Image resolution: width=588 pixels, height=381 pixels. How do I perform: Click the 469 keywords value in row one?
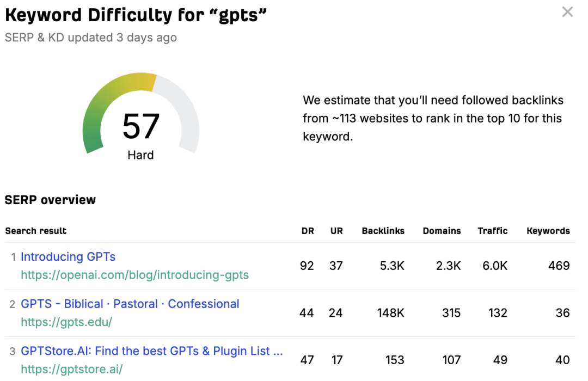tap(559, 266)
